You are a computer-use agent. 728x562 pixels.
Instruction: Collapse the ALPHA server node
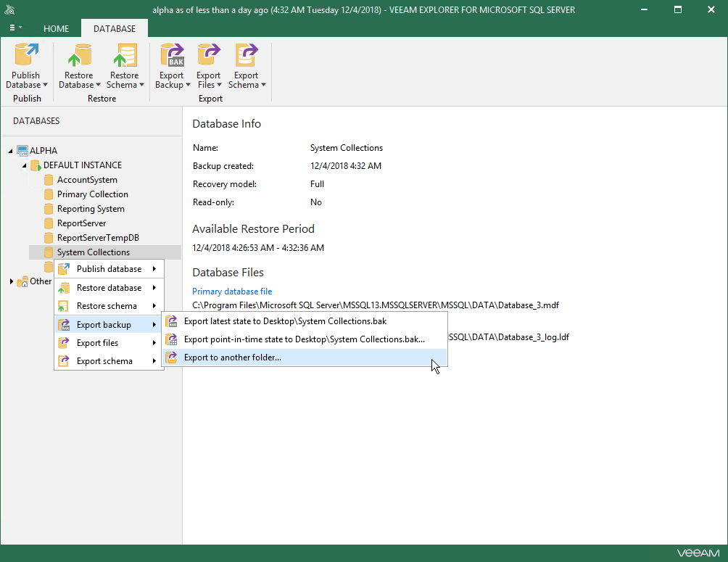click(10, 151)
